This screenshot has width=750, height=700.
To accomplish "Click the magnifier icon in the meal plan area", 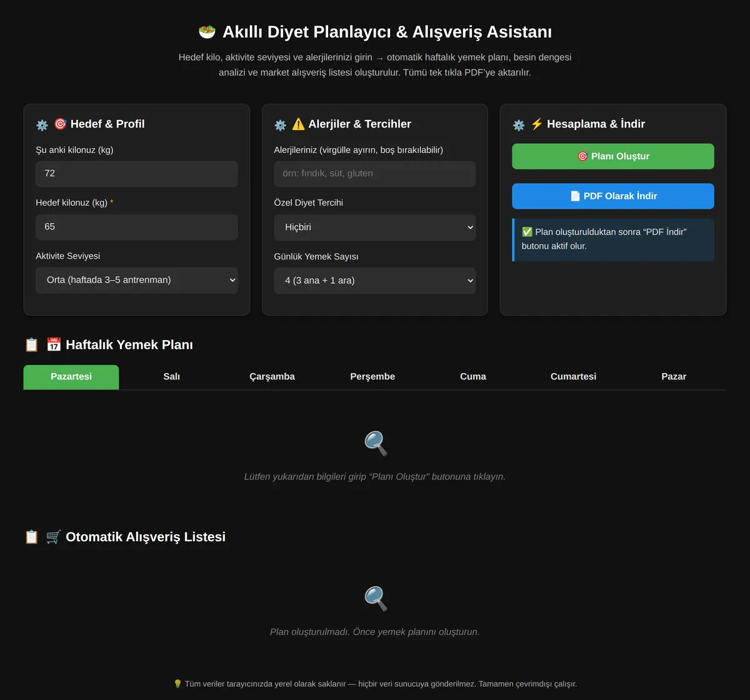I will [x=376, y=443].
